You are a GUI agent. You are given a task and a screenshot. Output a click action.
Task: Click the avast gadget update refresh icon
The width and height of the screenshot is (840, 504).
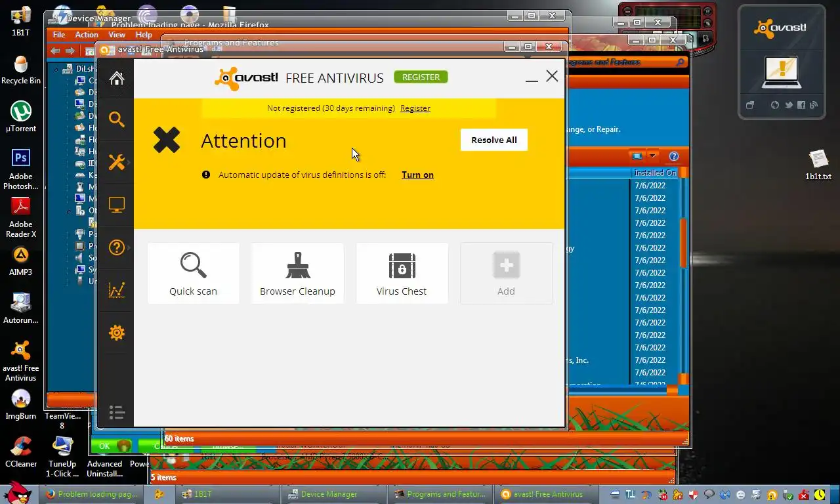(x=775, y=105)
